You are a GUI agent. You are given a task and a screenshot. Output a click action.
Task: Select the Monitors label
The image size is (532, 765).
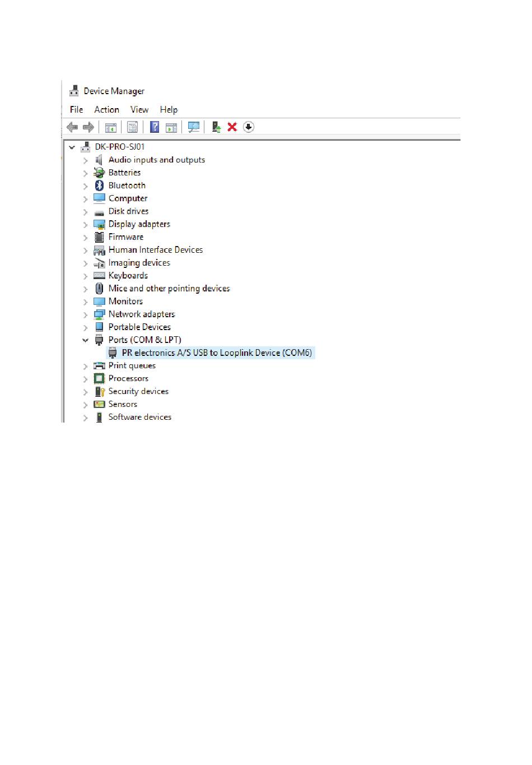(x=125, y=302)
